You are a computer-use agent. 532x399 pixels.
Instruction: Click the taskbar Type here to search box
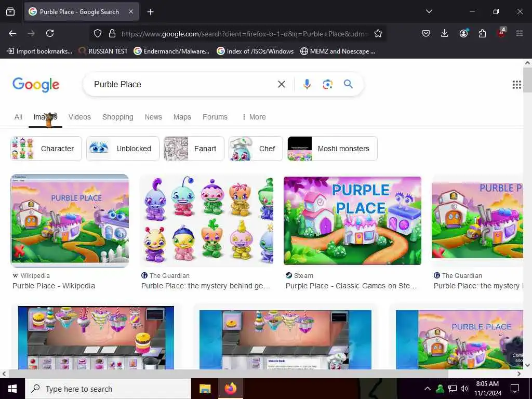(108, 389)
